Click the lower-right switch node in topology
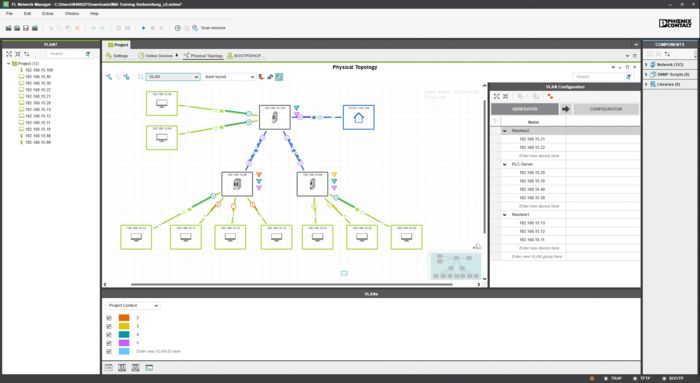Viewport: 700px width, 383px height. [x=312, y=184]
